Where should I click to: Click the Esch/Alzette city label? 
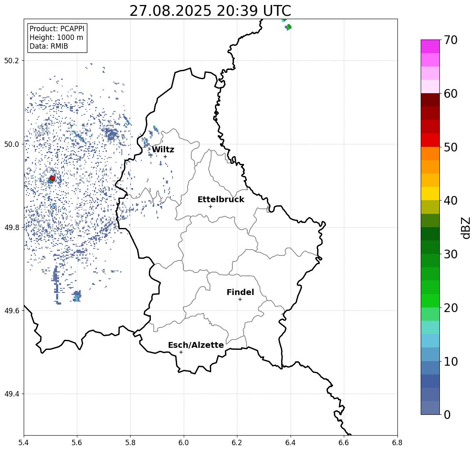pos(196,345)
